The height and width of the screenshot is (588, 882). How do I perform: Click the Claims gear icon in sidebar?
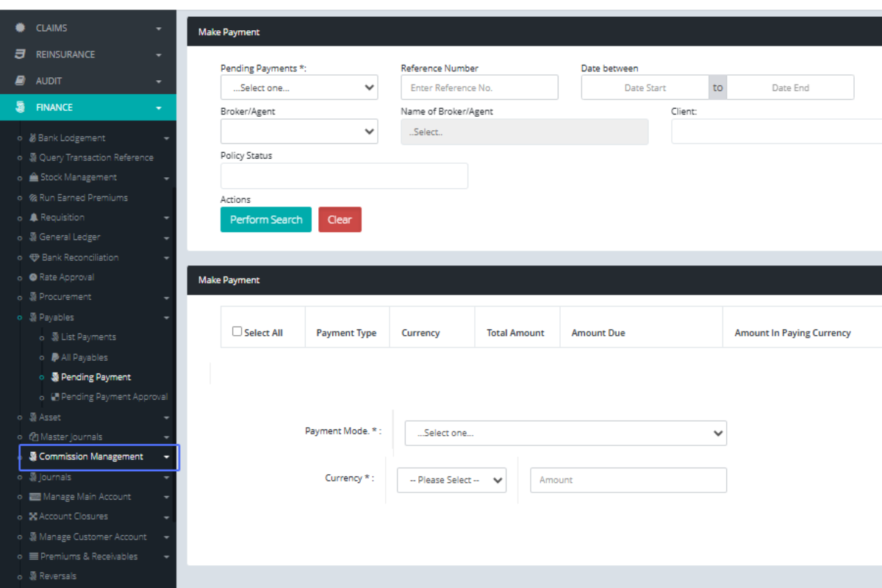(x=21, y=28)
